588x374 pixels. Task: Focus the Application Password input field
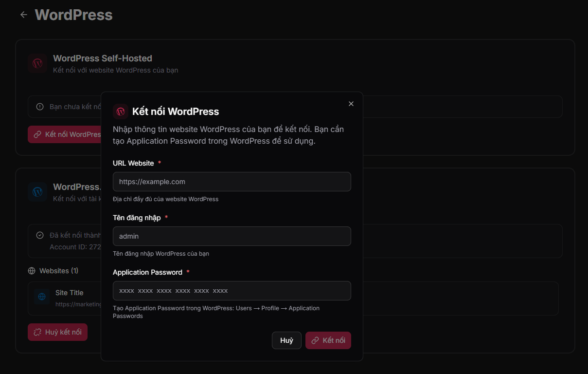click(x=232, y=291)
